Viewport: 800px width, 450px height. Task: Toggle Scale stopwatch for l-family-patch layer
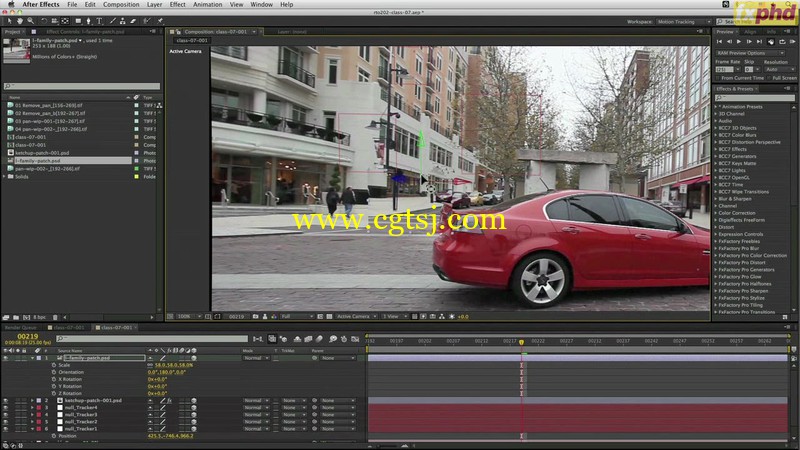click(54, 365)
